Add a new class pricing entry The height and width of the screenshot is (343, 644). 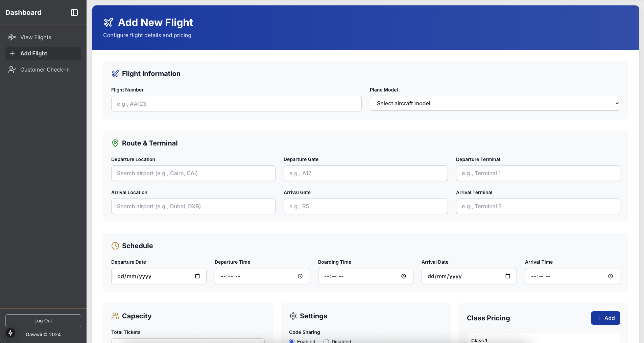(x=605, y=318)
